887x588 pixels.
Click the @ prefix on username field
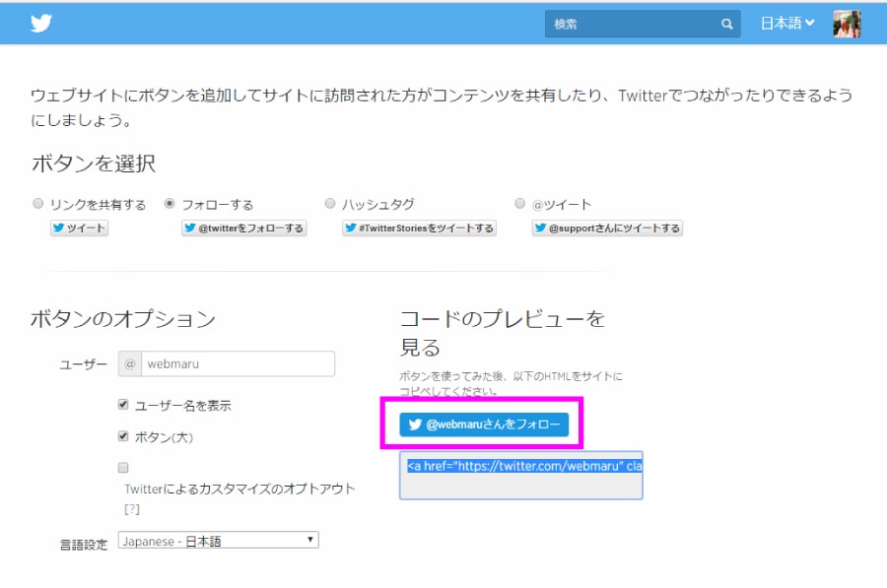click(129, 364)
